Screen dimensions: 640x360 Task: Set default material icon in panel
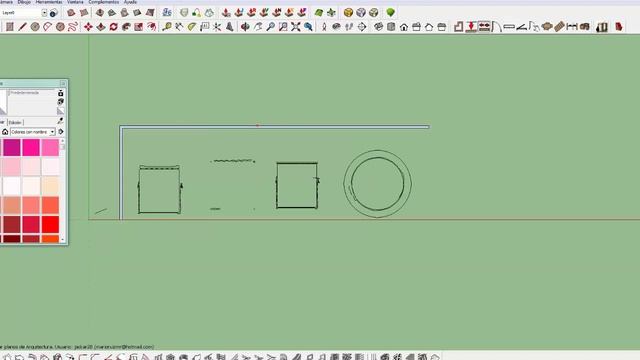click(x=60, y=111)
